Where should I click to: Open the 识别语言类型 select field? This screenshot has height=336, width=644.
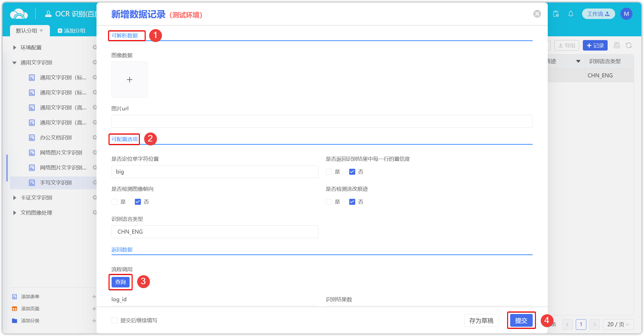coord(215,232)
